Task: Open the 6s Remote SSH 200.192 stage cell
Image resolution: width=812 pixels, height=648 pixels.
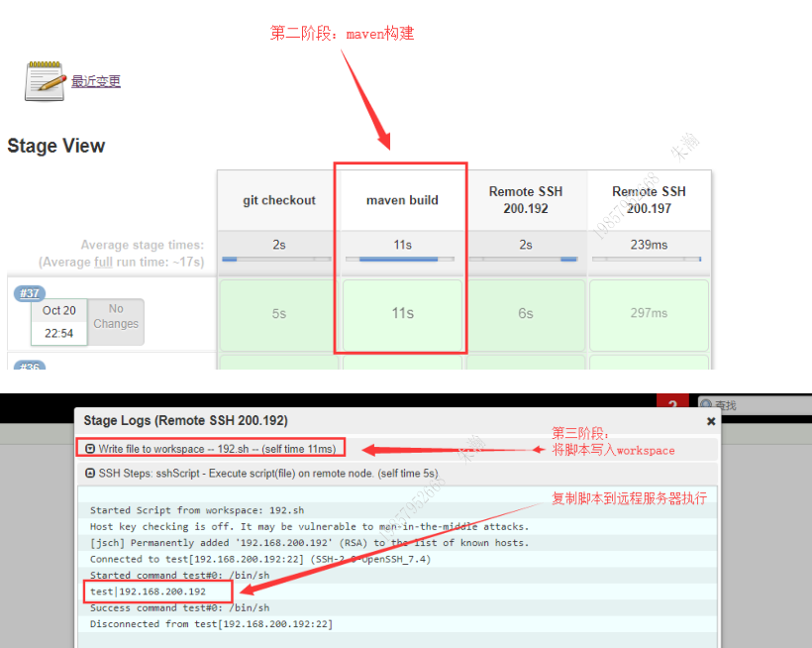Action: (526, 315)
